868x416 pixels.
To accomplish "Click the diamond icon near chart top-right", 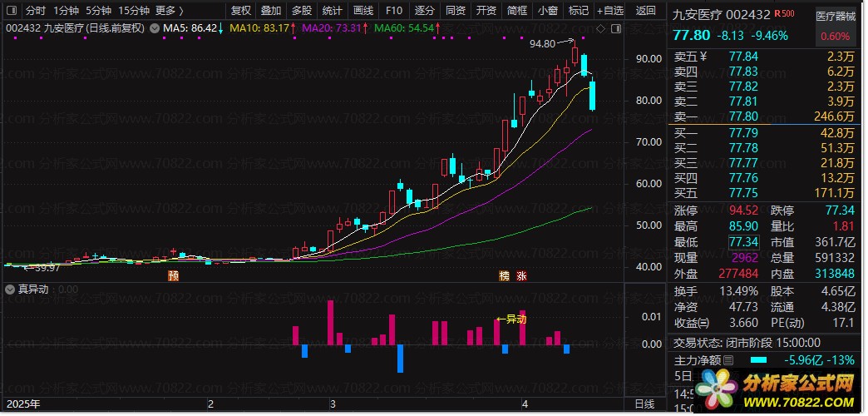I will (x=601, y=28).
